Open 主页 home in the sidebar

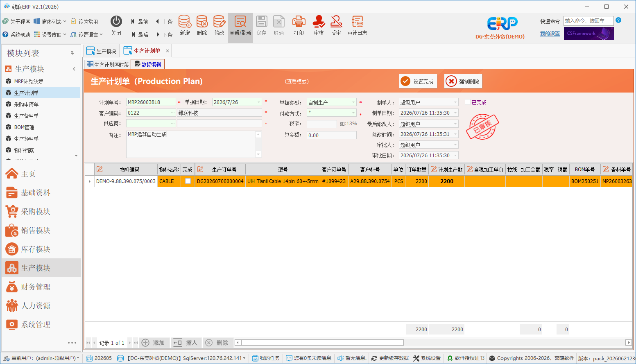pos(41,174)
